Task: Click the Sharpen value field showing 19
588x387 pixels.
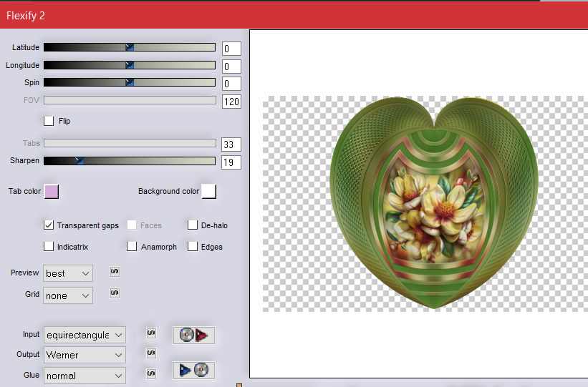Action: [x=231, y=162]
